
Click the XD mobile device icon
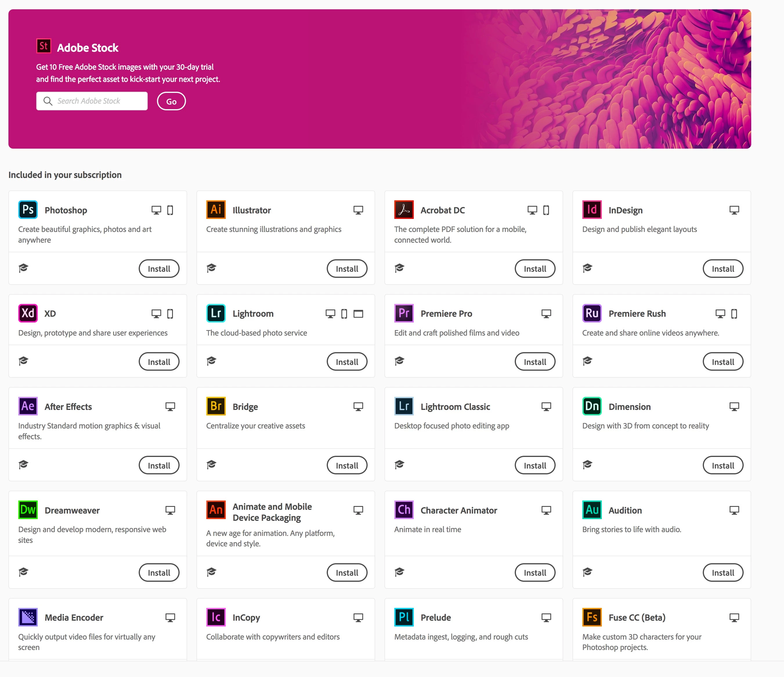tap(170, 314)
